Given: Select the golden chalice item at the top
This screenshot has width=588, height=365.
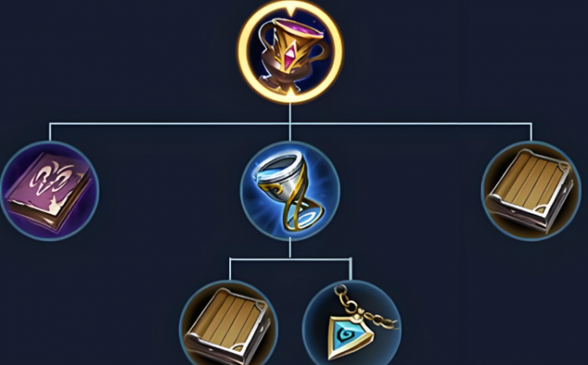Looking at the screenshot, I should [x=290, y=52].
